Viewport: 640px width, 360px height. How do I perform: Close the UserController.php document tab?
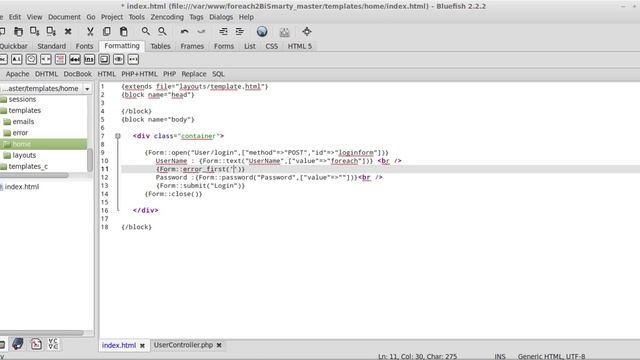click(219, 345)
